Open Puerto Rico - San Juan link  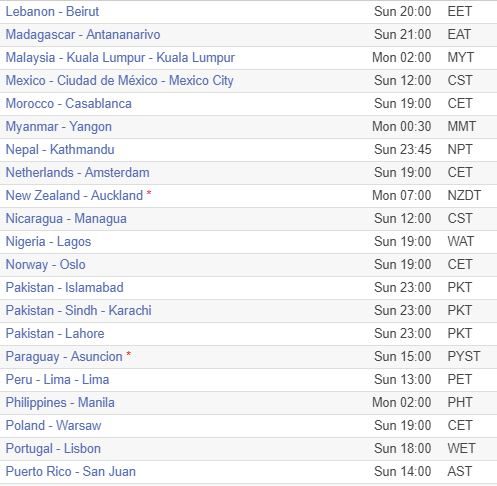71,472
